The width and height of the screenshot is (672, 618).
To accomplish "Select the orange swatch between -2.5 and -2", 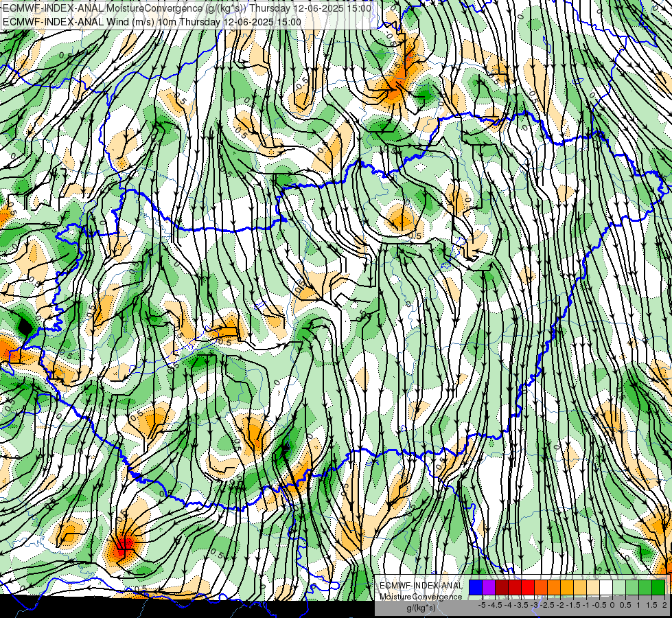I will (554, 587).
